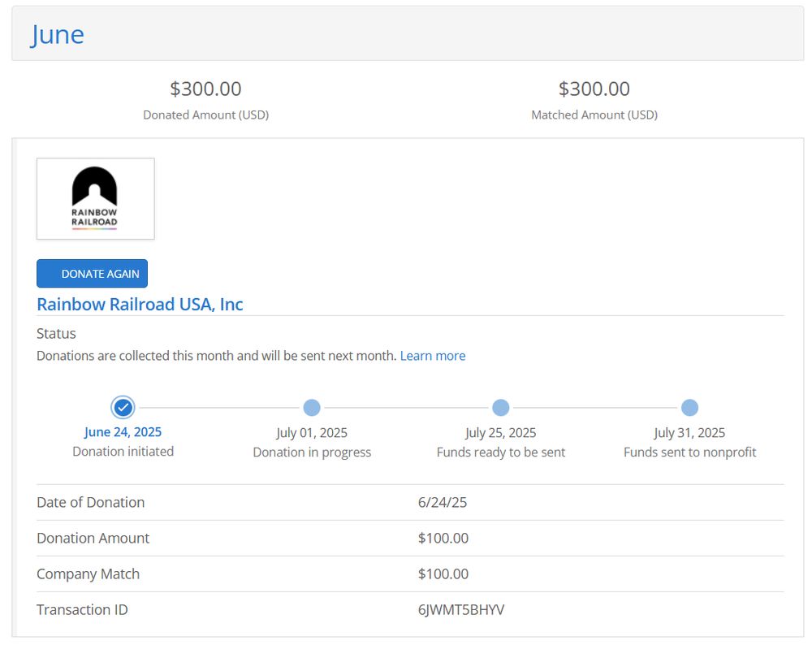Image resolution: width=812 pixels, height=645 pixels.
Task: Click the Rainbow Railroad logo thumbnail
Action: point(95,199)
